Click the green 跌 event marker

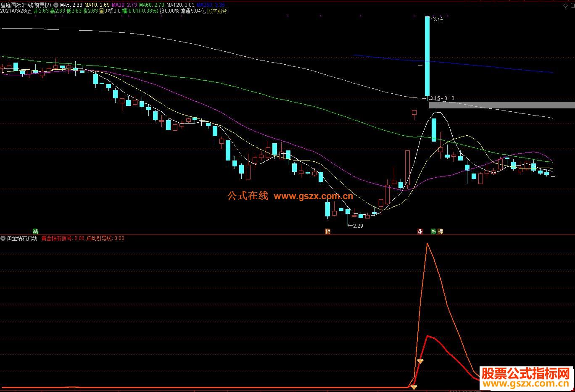coord(434,231)
